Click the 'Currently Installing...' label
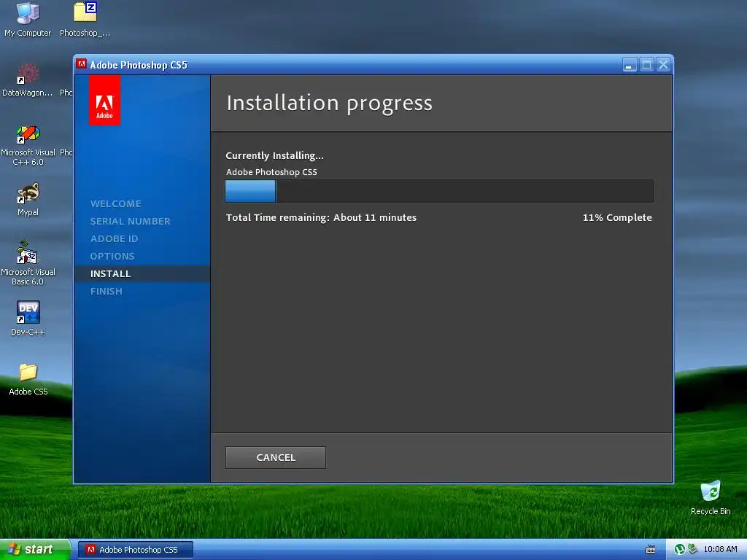 (274, 156)
